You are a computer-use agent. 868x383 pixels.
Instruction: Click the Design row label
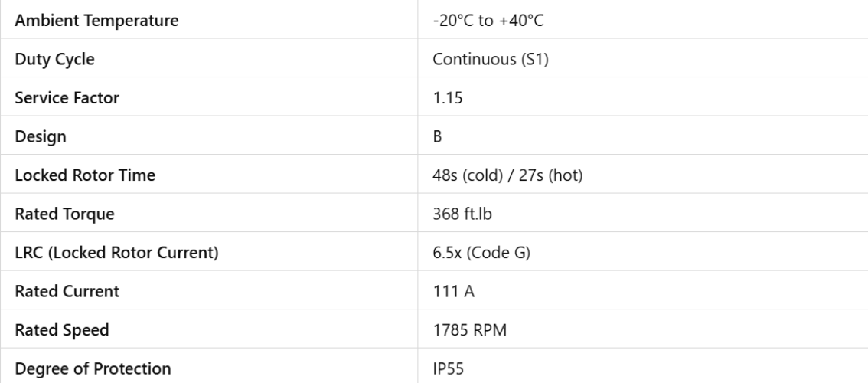pos(41,136)
